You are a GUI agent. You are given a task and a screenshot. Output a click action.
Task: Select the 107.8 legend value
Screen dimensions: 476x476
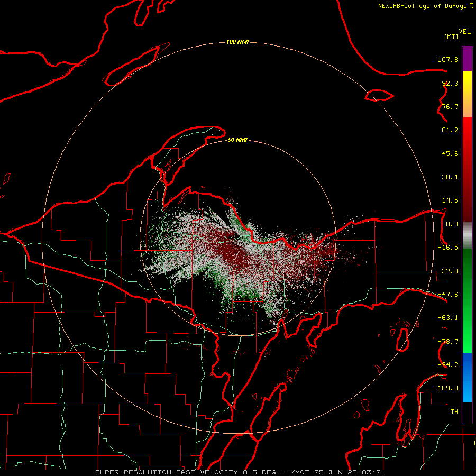point(448,59)
